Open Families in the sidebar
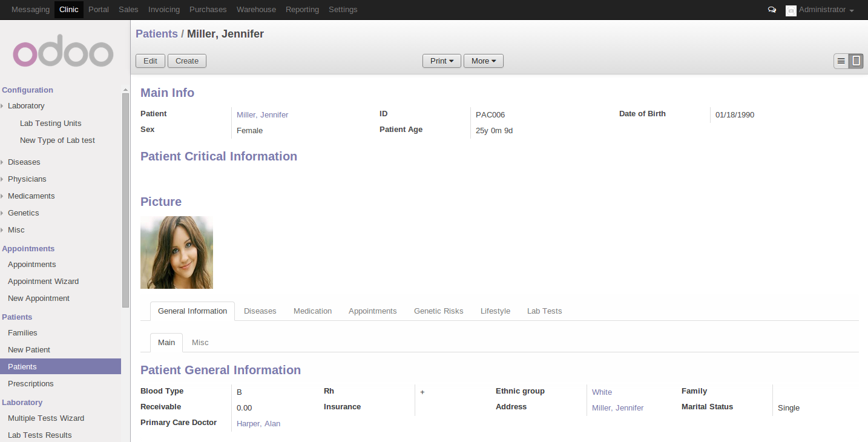The image size is (868, 442). pyautogui.click(x=23, y=333)
